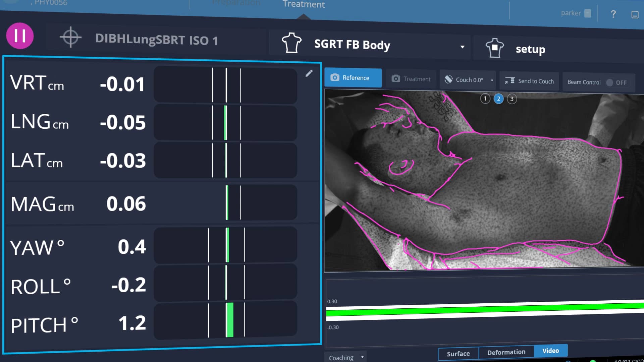Screen dimensions: 644x362
Task: Click the DIBHLungSBRT ISO 1 label
Action: [x=156, y=40]
